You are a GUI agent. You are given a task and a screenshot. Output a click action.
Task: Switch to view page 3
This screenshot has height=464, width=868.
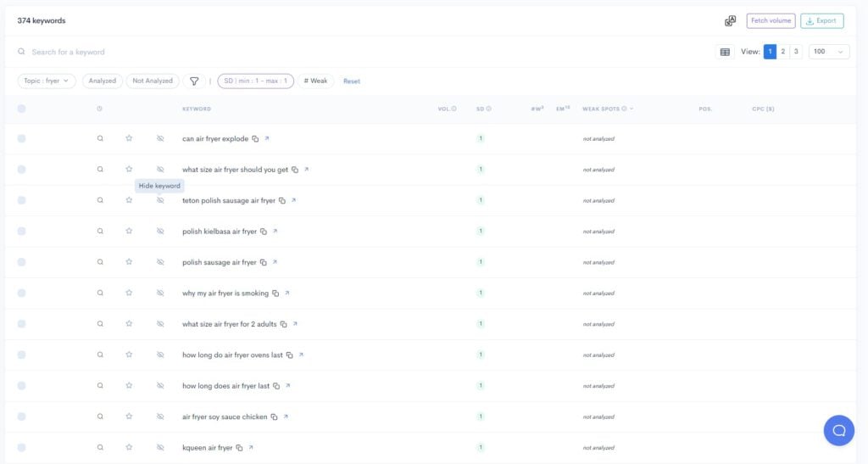coord(796,52)
